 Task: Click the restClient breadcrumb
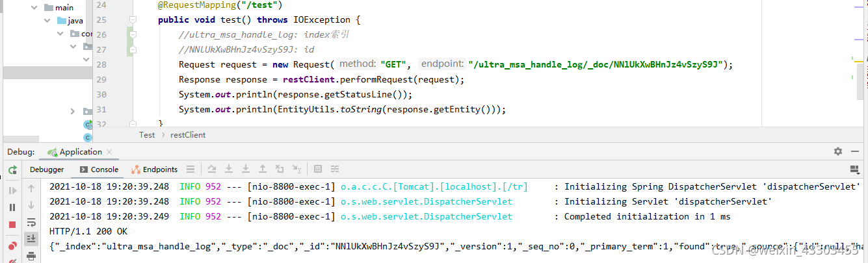[x=188, y=135]
